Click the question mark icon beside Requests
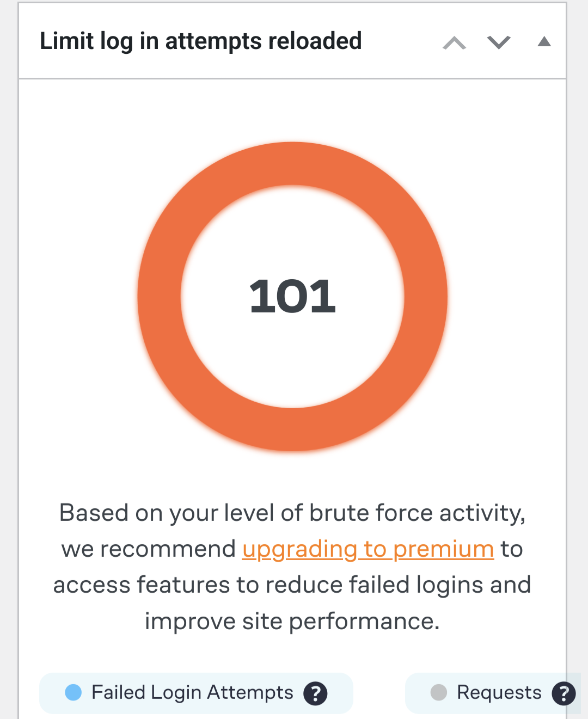The width and height of the screenshot is (588, 719). tap(563, 693)
